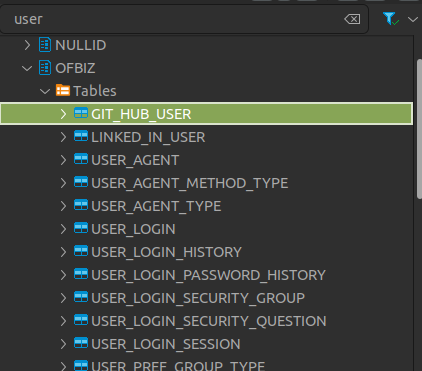Click the Tables folder icon
Viewport: 422px width, 371px height.
point(63,90)
